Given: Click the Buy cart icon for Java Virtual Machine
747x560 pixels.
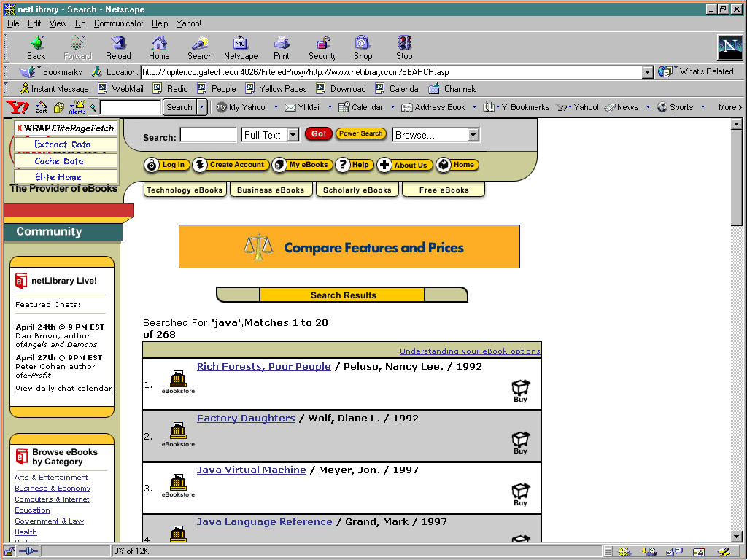Looking at the screenshot, I should click(x=520, y=492).
